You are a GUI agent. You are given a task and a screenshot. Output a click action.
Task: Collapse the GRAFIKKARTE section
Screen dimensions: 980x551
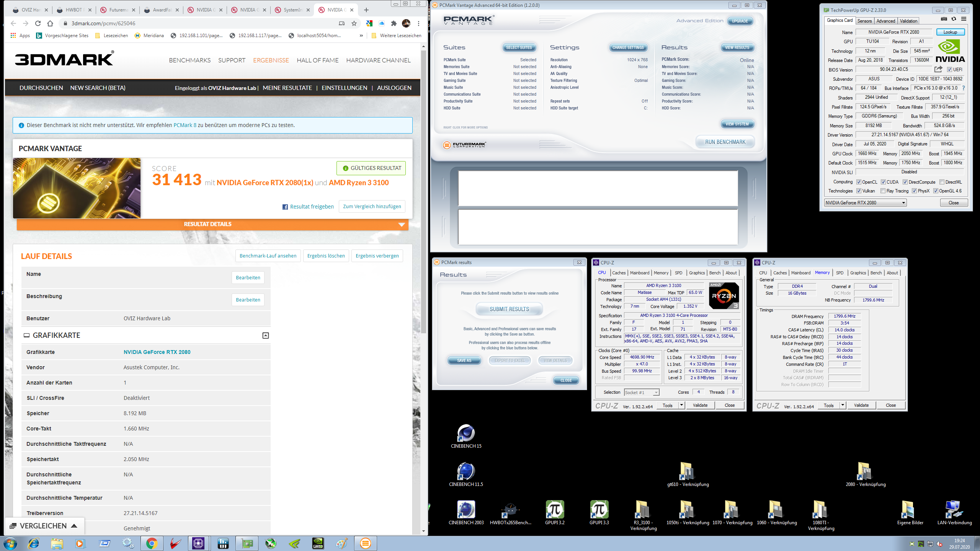[265, 336]
